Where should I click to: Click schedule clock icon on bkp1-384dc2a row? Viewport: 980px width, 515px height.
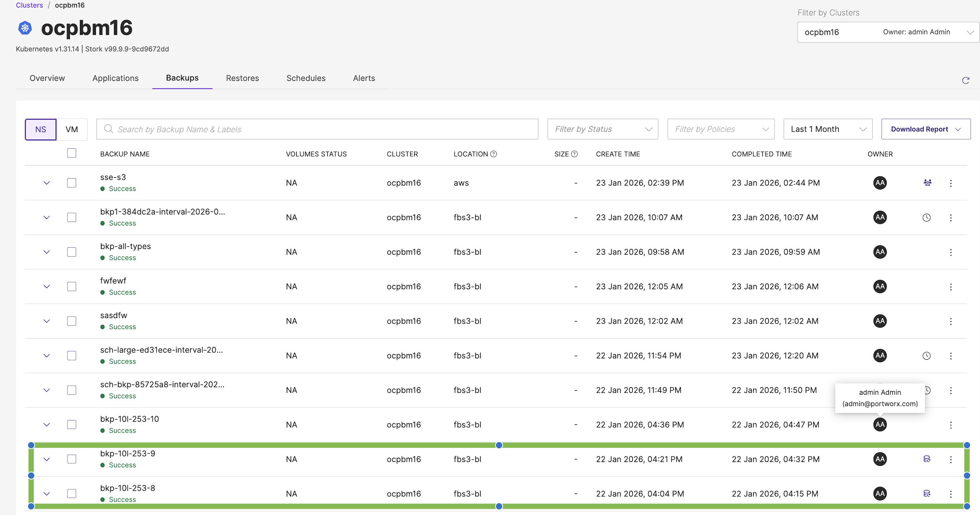tap(926, 217)
